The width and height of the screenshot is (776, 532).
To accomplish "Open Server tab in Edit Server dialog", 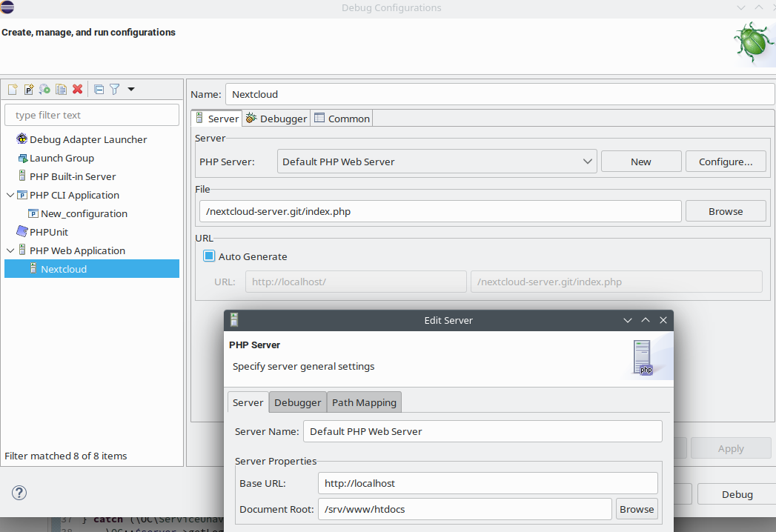I will click(x=248, y=402).
